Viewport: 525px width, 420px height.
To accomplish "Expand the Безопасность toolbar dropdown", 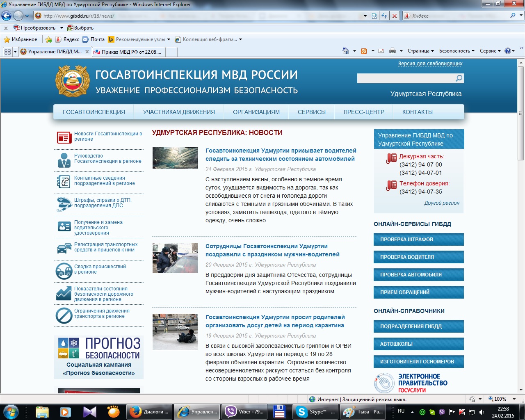I will click(457, 51).
